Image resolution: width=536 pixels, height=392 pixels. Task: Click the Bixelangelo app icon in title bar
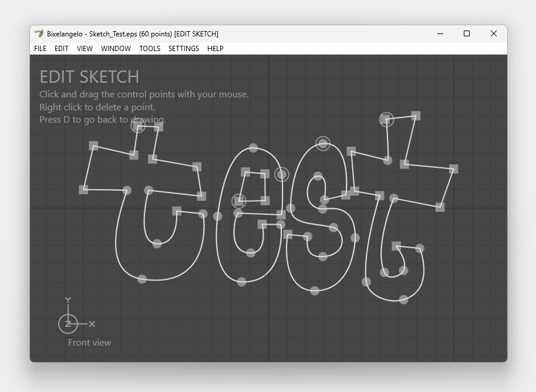(39, 34)
